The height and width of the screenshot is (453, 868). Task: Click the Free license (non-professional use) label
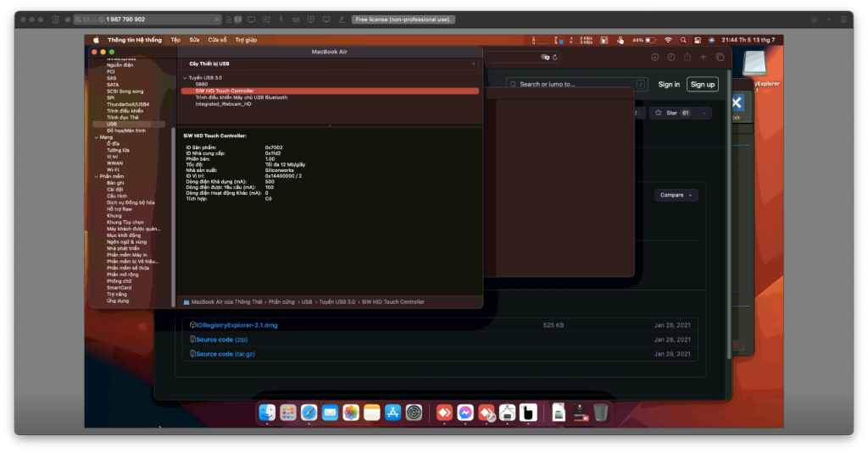403,19
